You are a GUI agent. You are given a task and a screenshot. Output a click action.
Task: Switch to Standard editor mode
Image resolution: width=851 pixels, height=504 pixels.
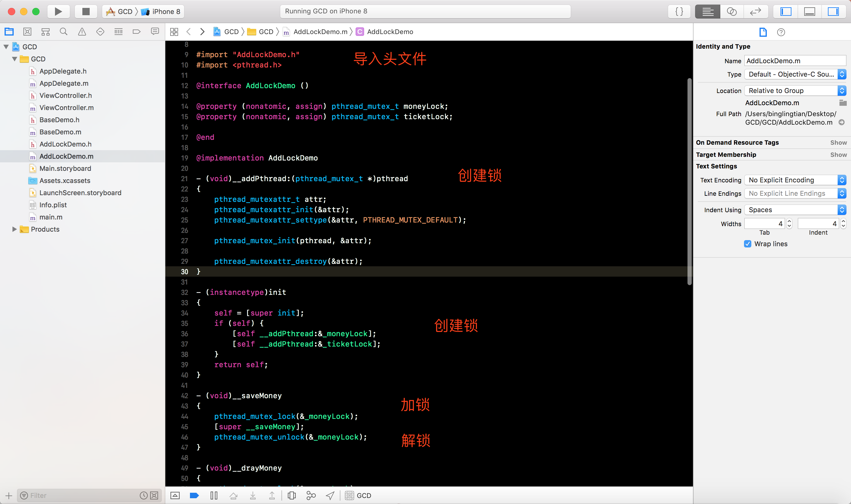pyautogui.click(x=708, y=12)
